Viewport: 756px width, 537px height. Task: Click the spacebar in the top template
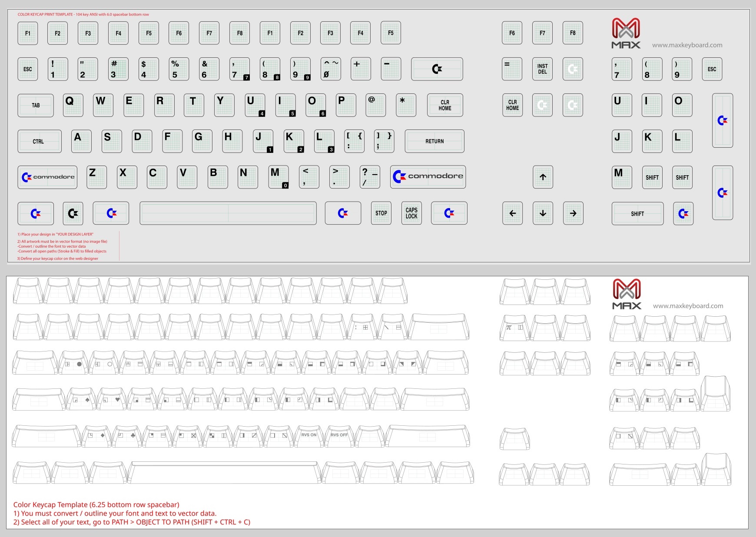pos(228,213)
